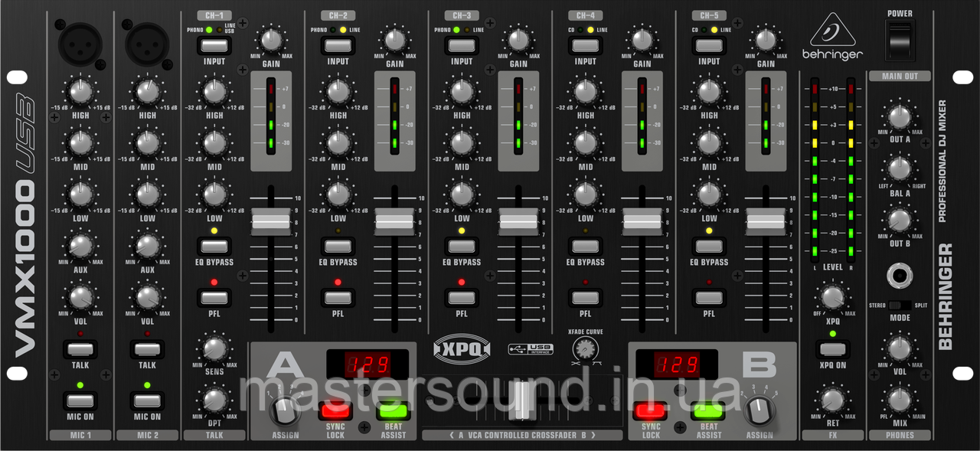Click the CH-4 volume fader cap
This screenshot has width=980, height=451.
coord(642,221)
